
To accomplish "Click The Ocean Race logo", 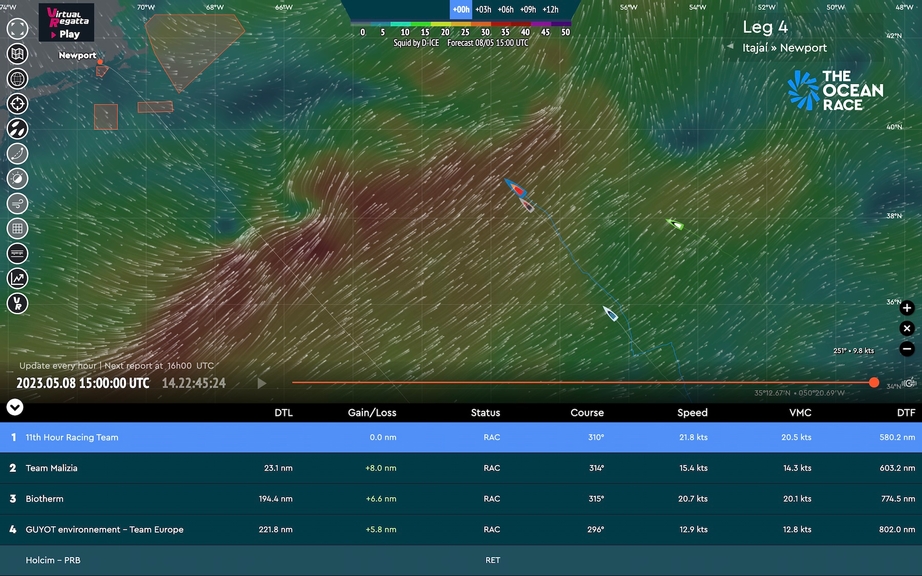I will click(836, 90).
